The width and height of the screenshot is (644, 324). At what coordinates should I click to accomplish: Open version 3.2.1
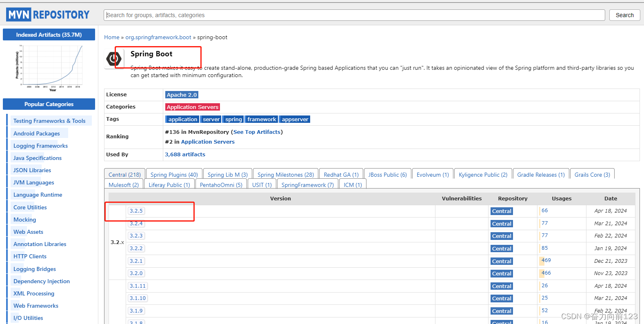click(136, 261)
